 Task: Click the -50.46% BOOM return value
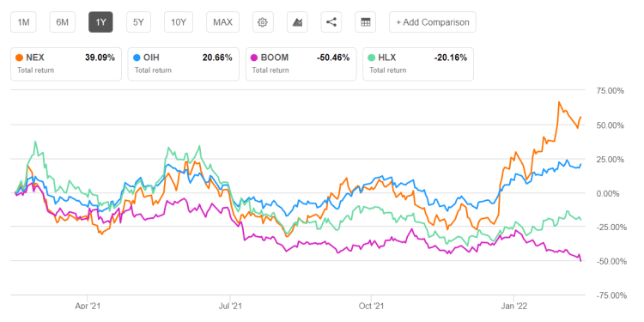coord(333,58)
